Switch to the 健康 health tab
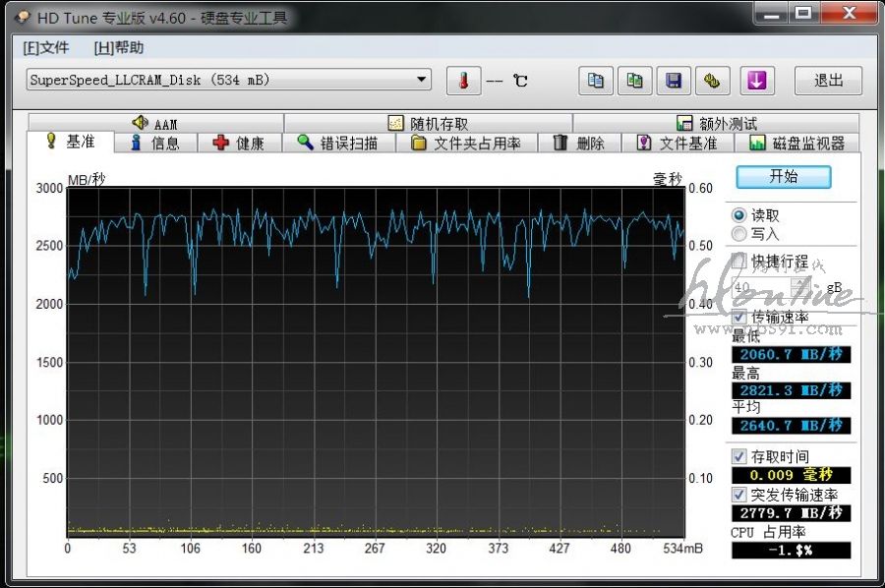Image resolution: width=885 pixels, height=588 pixels. (x=239, y=144)
